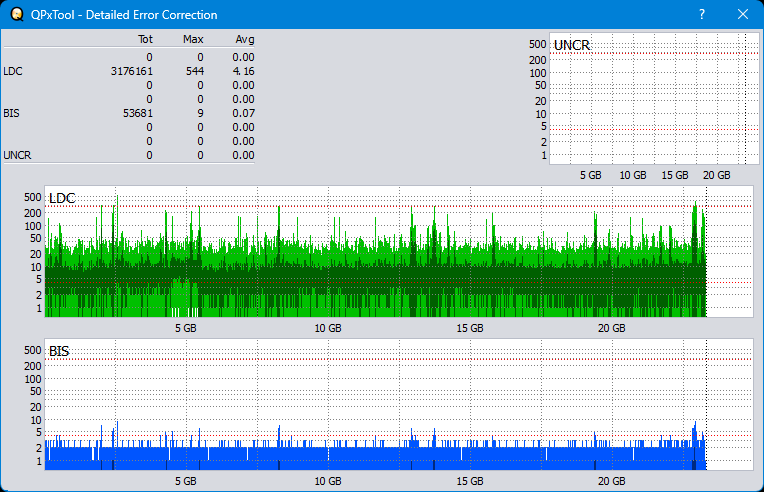Screen dimensions: 764x492
Task: Open the help question mark button
Action: tap(702, 14)
